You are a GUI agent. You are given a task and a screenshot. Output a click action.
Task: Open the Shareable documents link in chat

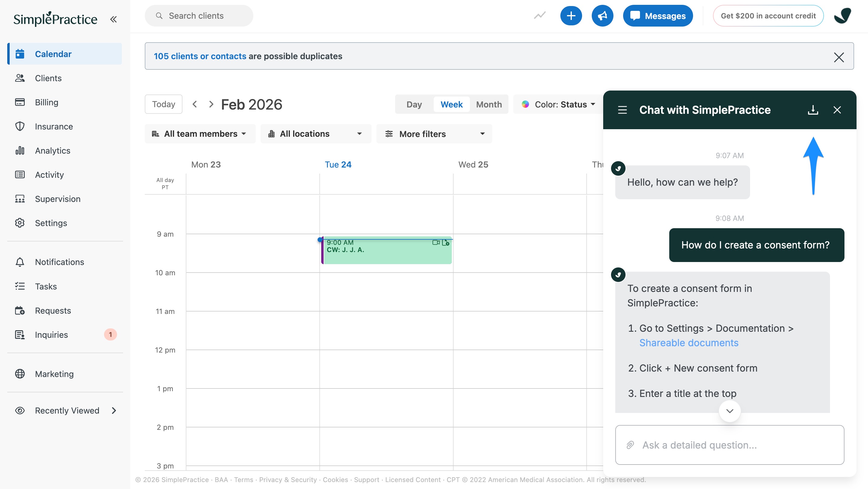tap(689, 343)
